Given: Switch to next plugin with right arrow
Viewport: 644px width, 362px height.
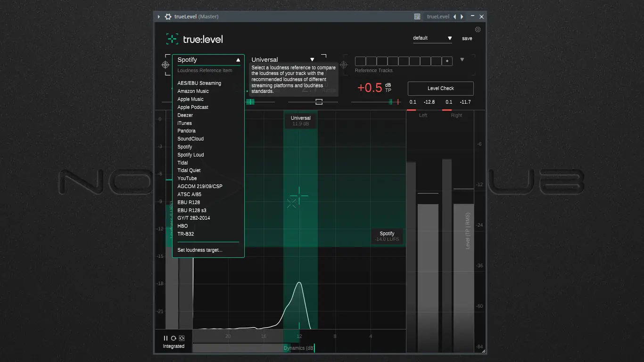Looking at the screenshot, I should (x=462, y=16).
